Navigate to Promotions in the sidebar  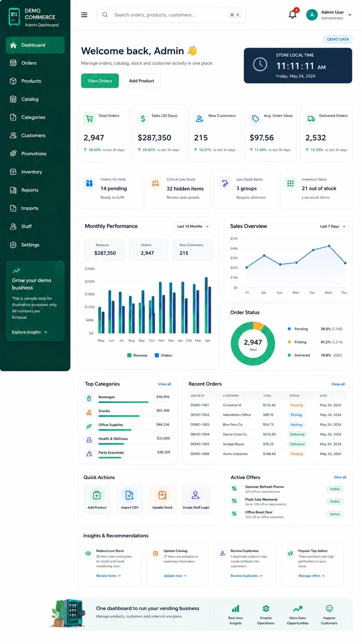(35, 154)
